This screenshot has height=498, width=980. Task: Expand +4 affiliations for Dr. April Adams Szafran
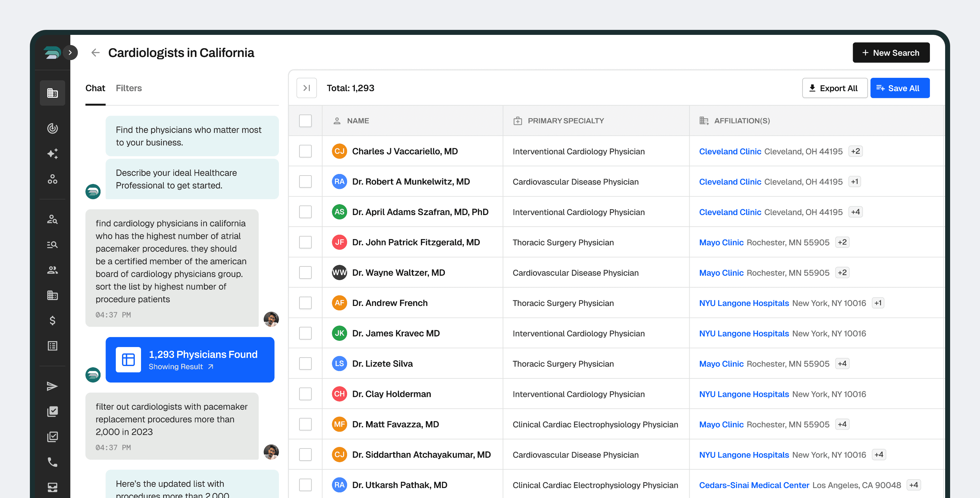tap(855, 212)
